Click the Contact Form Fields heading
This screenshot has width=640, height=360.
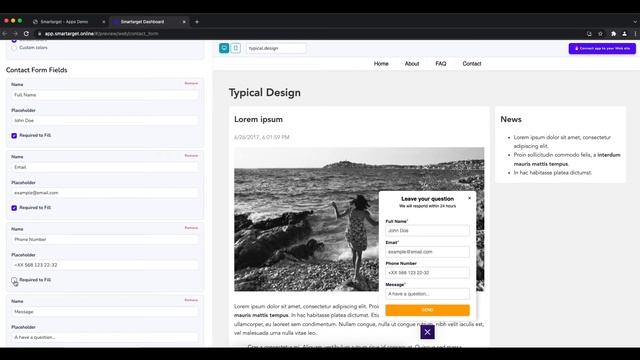point(37,70)
